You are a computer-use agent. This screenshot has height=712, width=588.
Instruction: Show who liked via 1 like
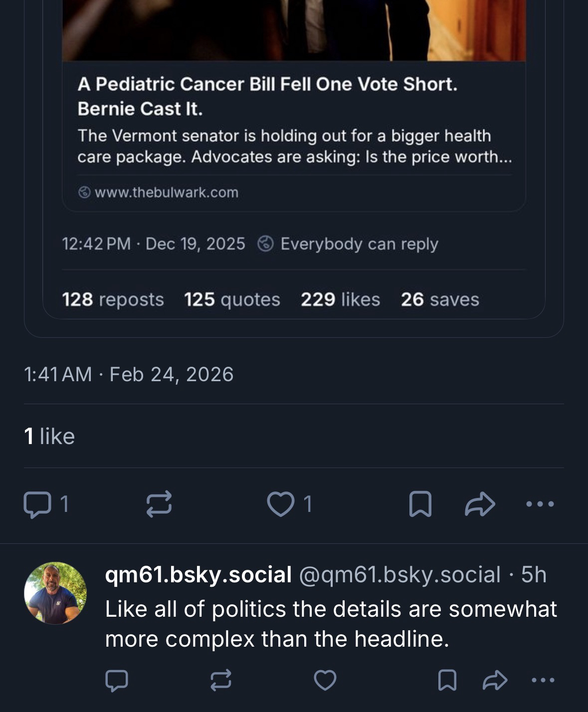[49, 436]
